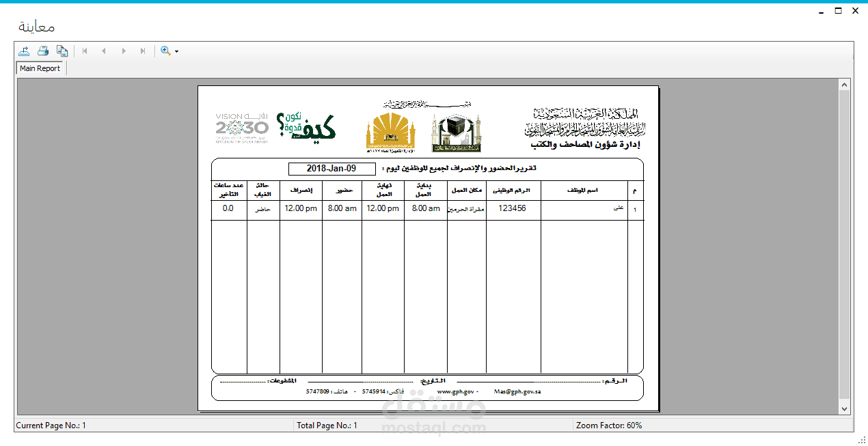Click the Copy icon in toolbar
This screenshot has width=868, height=446.
click(62, 51)
